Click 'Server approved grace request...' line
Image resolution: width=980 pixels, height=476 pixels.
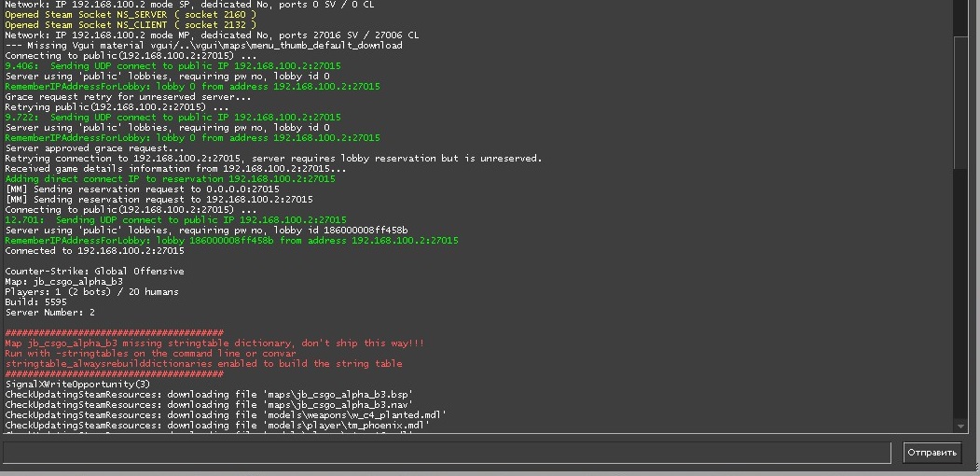coord(94,148)
